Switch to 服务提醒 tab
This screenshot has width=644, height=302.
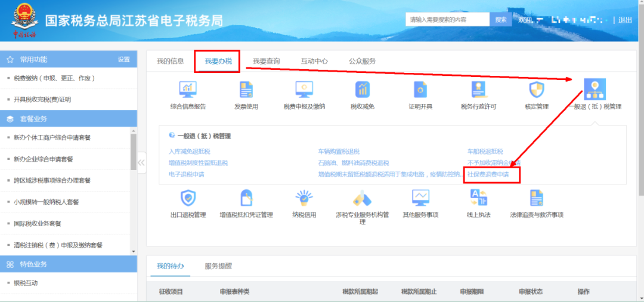point(218,266)
